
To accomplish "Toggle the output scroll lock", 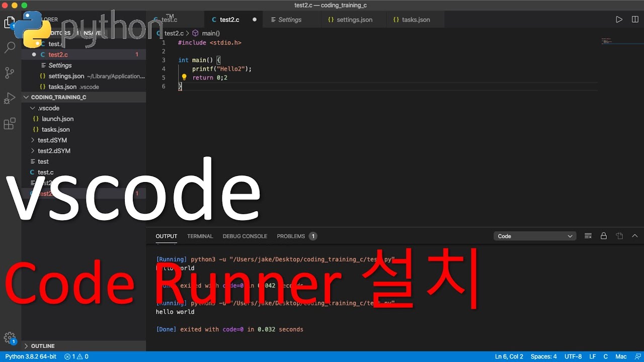I will click(x=604, y=236).
